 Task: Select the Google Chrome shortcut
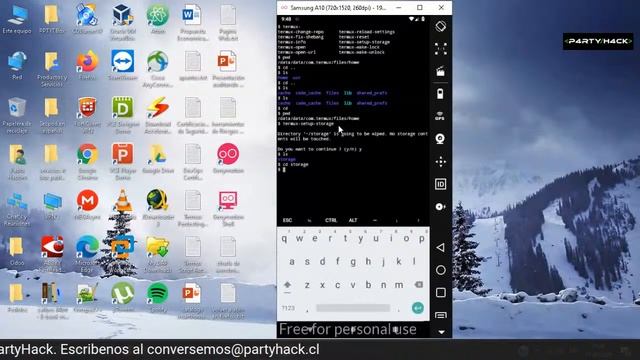[x=87, y=162]
